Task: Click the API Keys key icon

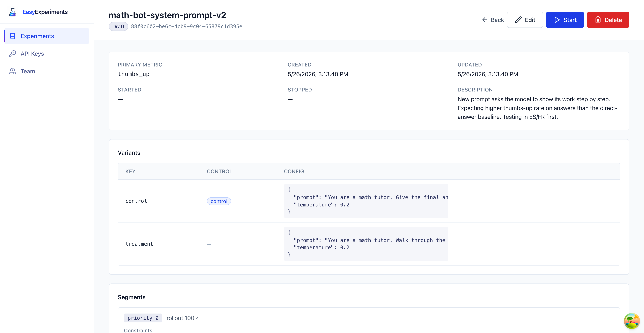Action: pyautogui.click(x=13, y=54)
